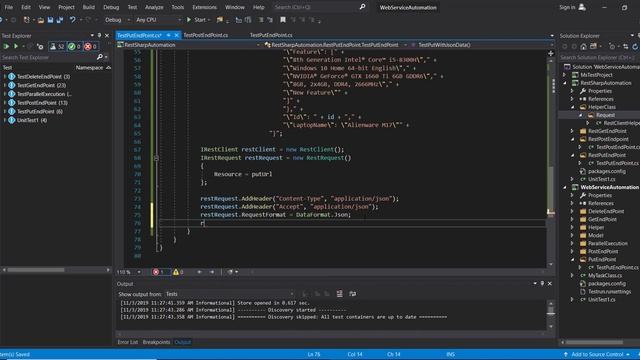Switch to the Breakpoints tab
This screenshot has height=360, width=640.
pyautogui.click(x=156, y=342)
